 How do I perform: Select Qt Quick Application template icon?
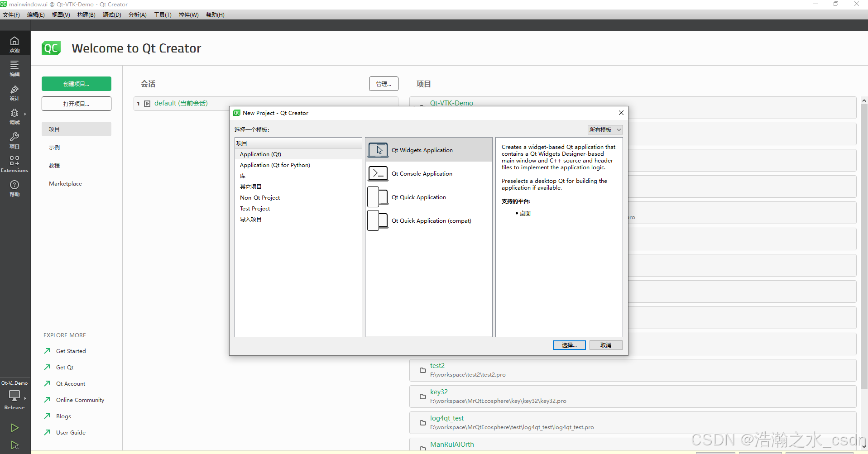(x=378, y=197)
